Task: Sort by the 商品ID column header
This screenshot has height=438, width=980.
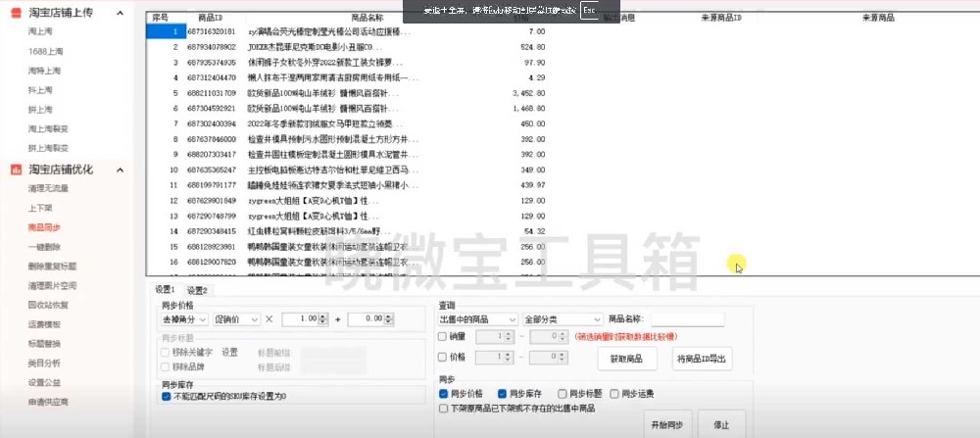Action: (210, 18)
